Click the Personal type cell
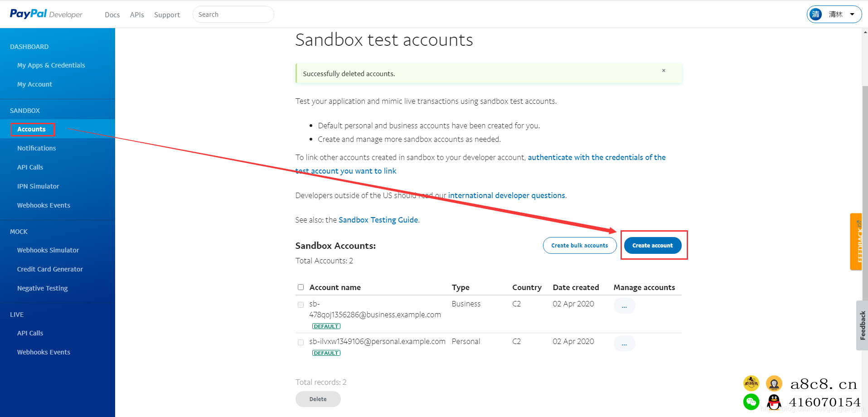 click(x=466, y=341)
